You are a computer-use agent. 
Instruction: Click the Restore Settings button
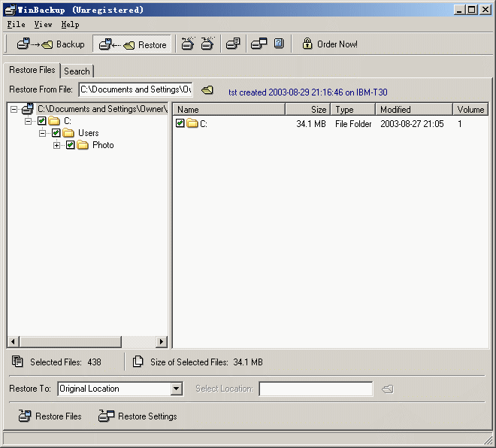[138, 416]
